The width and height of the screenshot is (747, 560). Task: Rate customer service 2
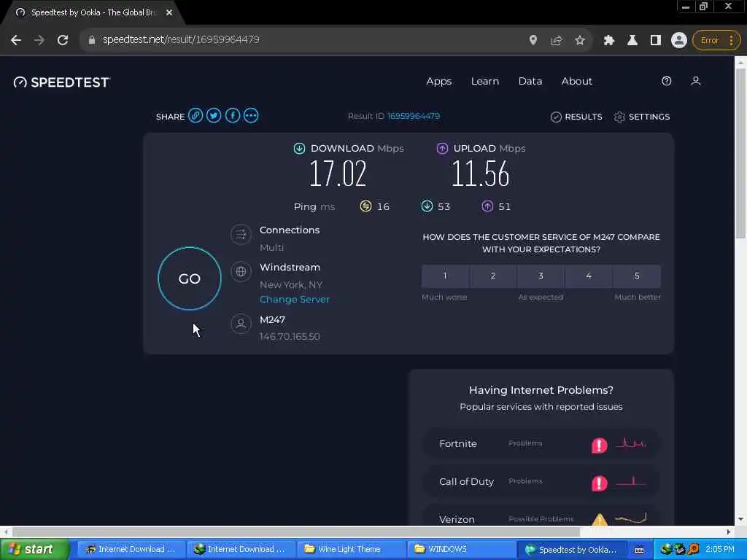click(493, 276)
